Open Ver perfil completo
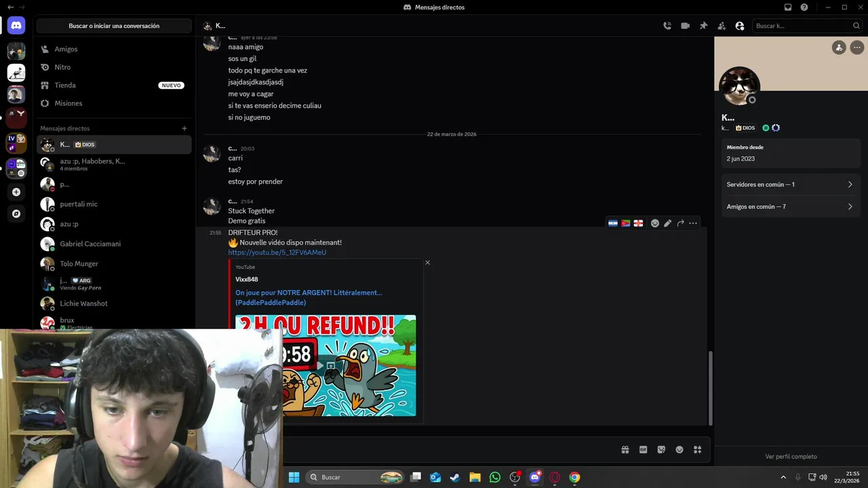868x488 pixels. [791, 457]
